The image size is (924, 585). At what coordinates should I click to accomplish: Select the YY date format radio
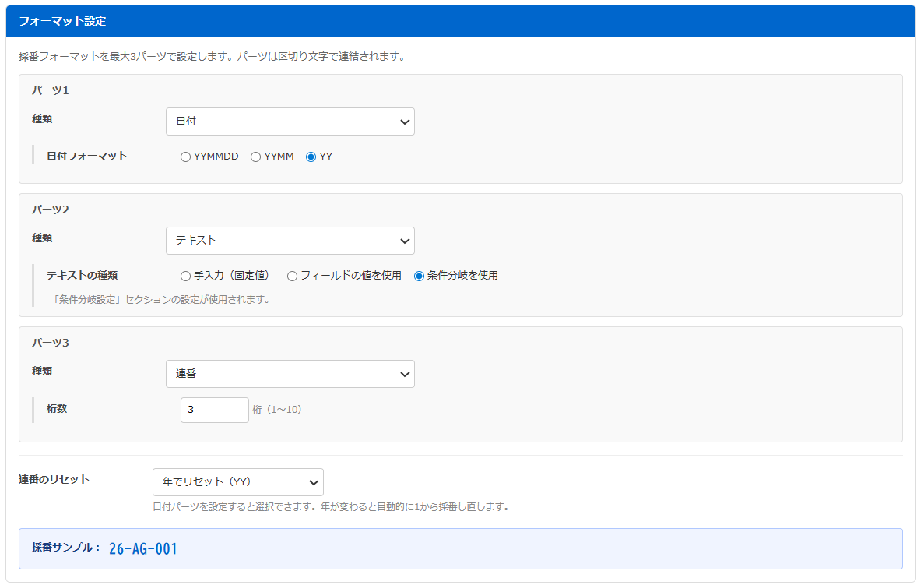pos(311,157)
